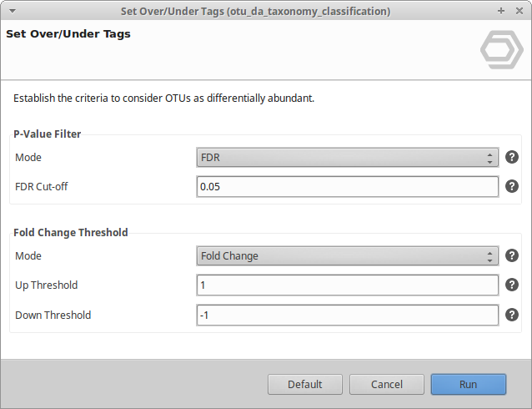Click the "Establish the criteria" description text
The height and width of the screenshot is (409, 532).
coord(163,98)
